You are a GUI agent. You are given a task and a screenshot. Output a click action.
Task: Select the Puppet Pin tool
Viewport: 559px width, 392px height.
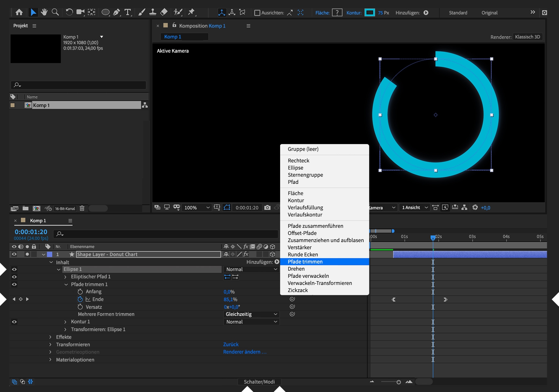click(191, 12)
